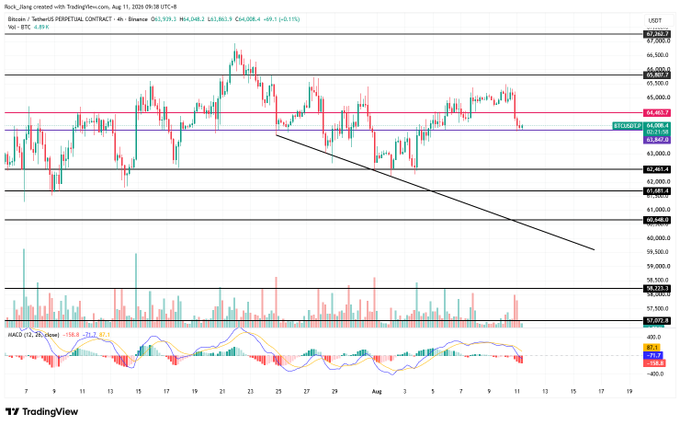Click the 61,681.4 black price label

(657, 191)
